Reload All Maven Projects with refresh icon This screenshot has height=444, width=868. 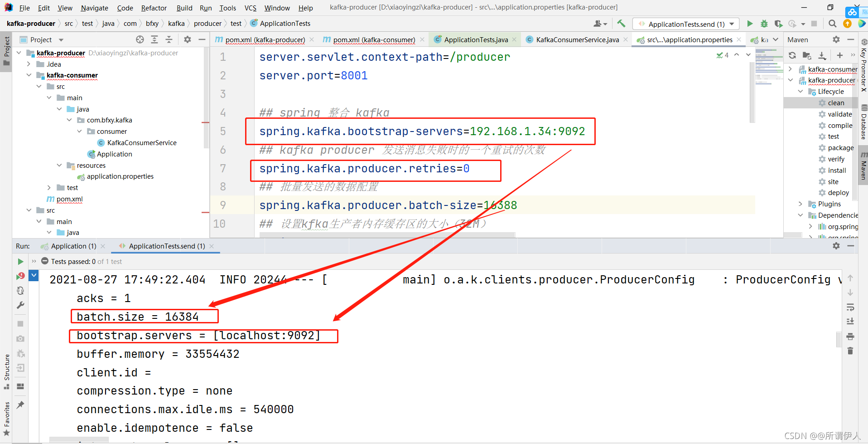[x=792, y=55]
